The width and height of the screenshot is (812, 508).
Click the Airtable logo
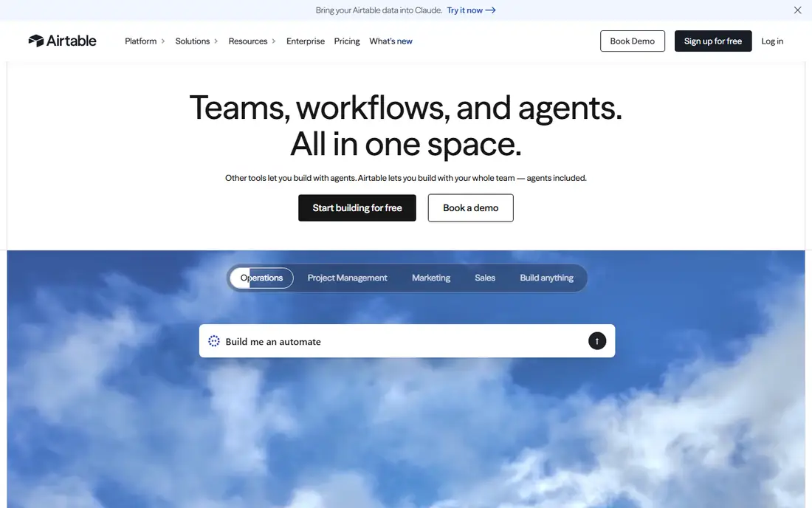point(62,41)
